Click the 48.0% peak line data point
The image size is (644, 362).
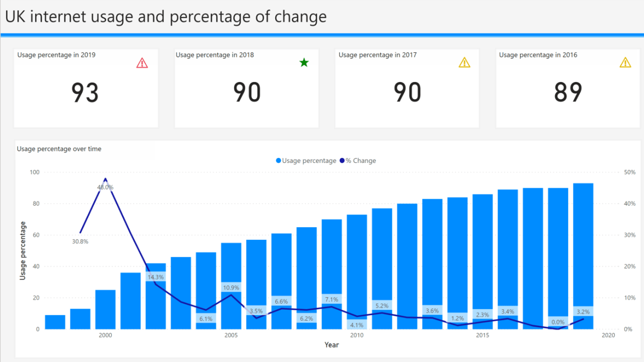pyautogui.click(x=106, y=179)
